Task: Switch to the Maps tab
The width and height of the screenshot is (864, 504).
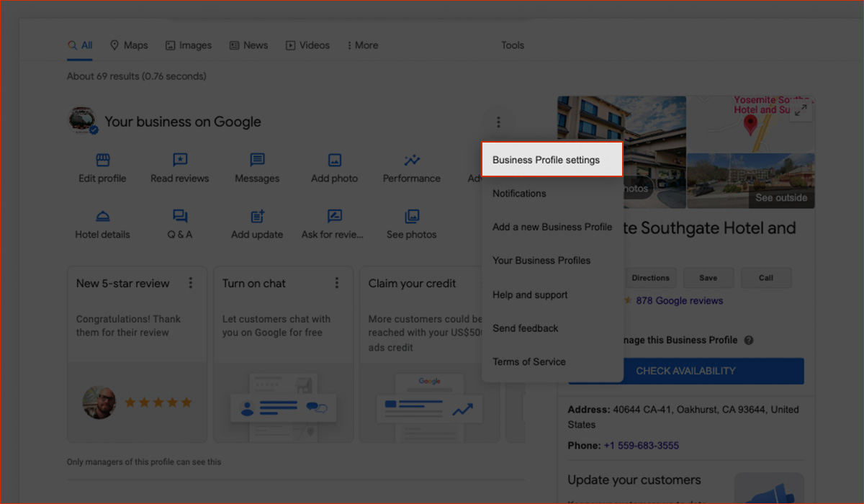Action: [129, 45]
